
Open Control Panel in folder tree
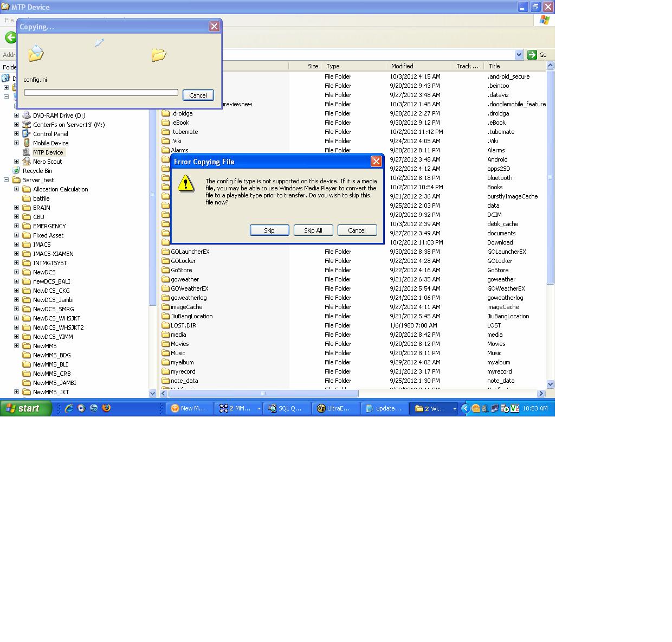coord(50,134)
